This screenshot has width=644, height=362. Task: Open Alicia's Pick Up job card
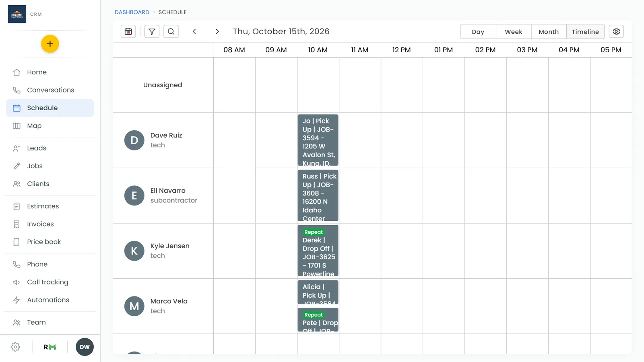click(318, 292)
